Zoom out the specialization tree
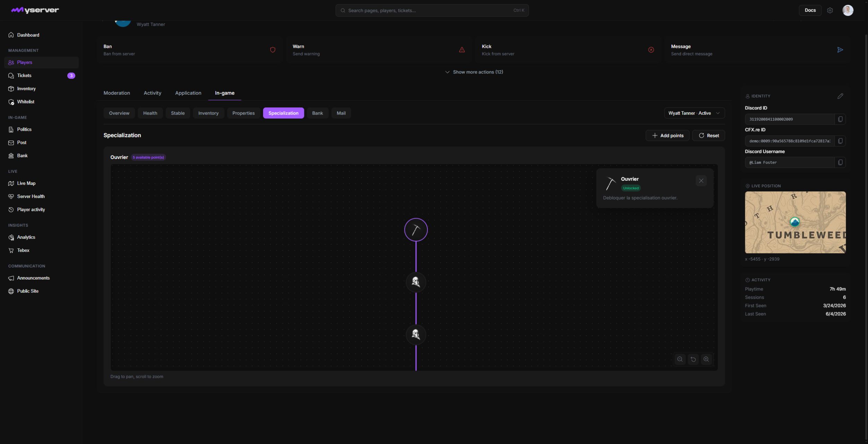Viewport: 868px width, 444px height. point(680,359)
